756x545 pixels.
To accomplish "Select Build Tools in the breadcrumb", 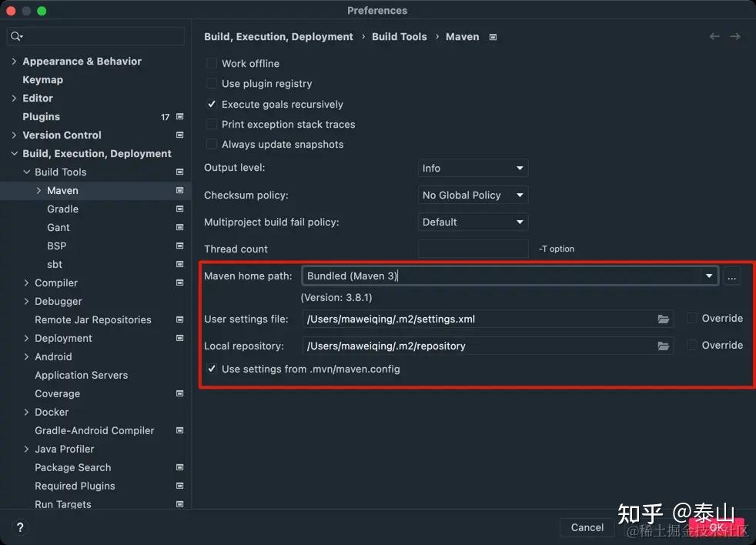I will 399,36.
